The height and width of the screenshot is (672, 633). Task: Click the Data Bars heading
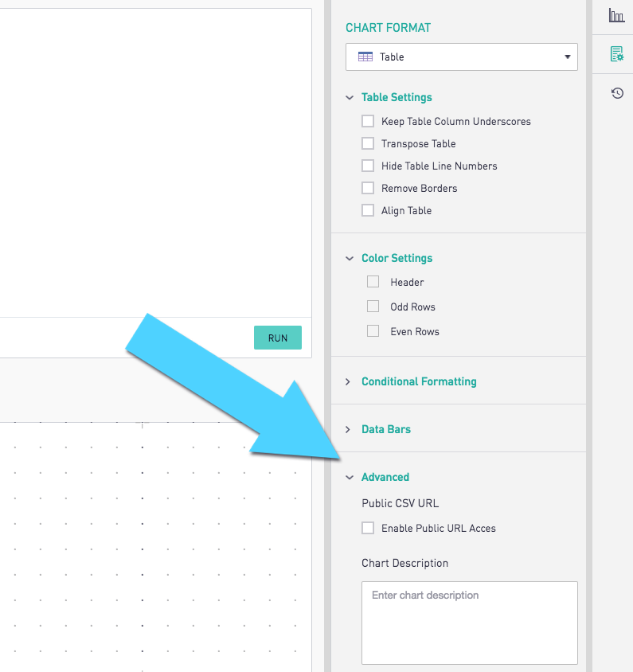click(x=386, y=429)
